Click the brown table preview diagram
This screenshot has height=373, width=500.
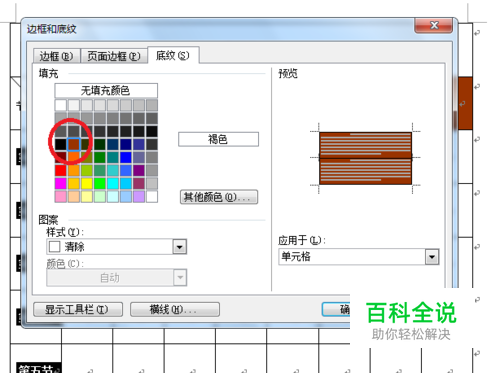365,158
